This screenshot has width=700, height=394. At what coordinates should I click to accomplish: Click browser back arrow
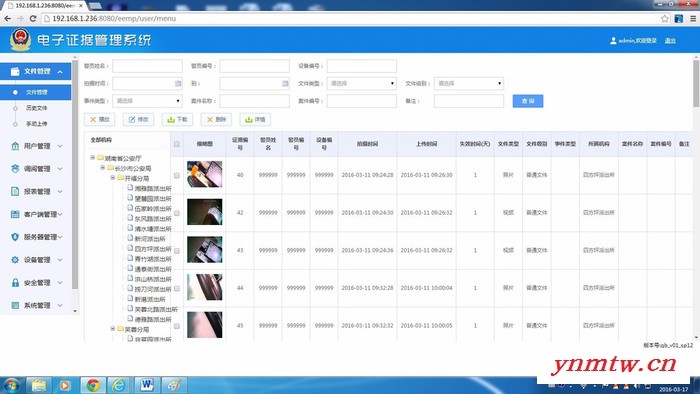(8, 18)
